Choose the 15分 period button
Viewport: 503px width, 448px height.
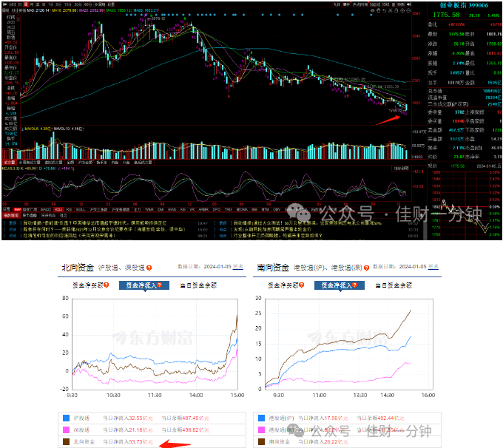pyautogui.click(x=67, y=4)
